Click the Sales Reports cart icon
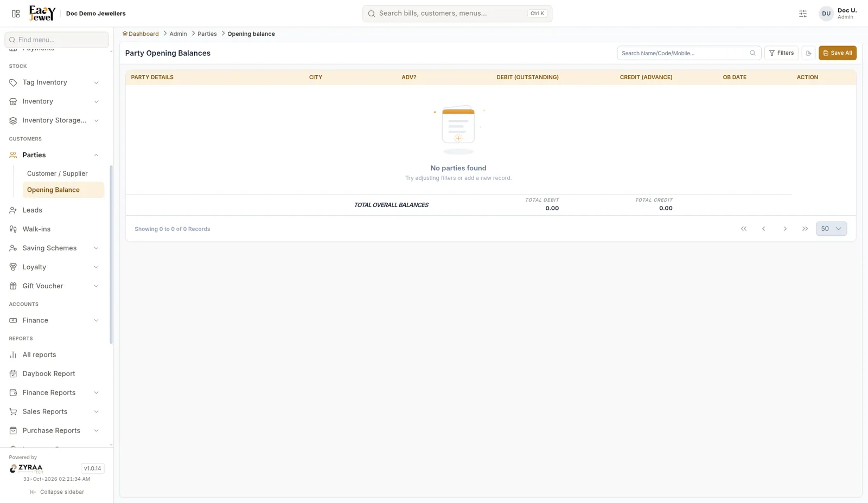Screen dimensions: 868x503 (13, 412)
